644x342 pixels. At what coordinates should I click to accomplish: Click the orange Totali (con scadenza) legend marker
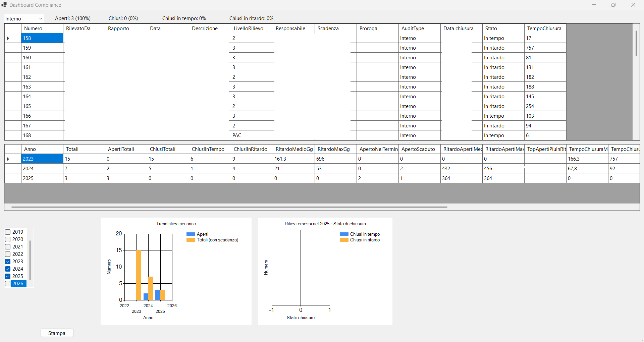click(x=191, y=240)
